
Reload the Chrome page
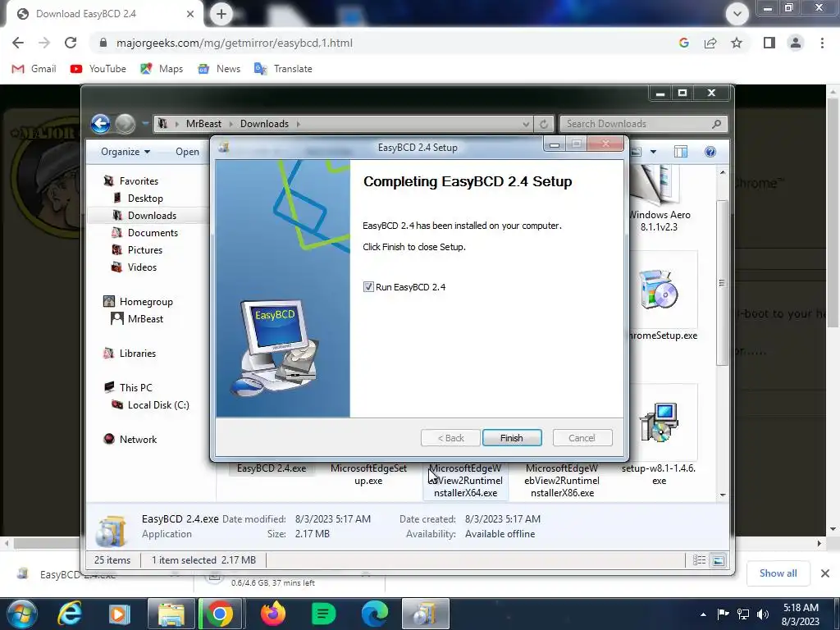point(71,43)
